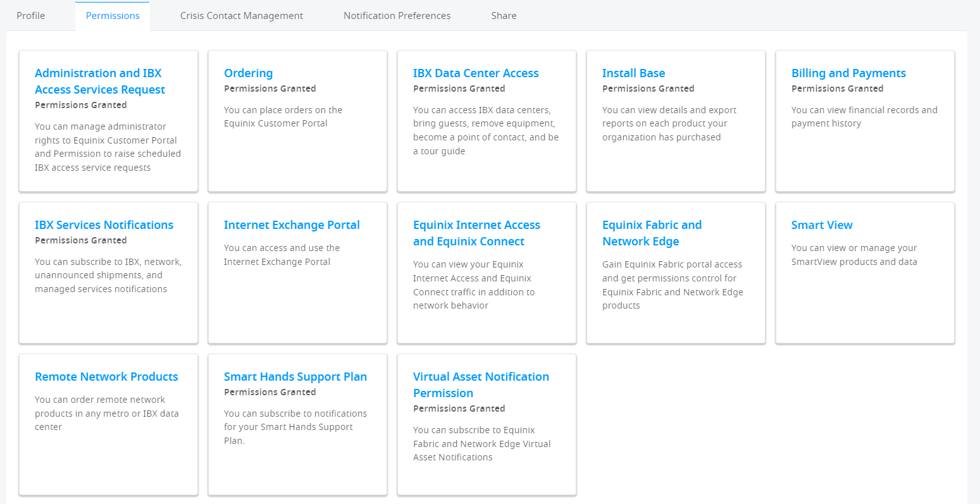Click Permissions Granted under Administration and IBX

coord(81,105)
